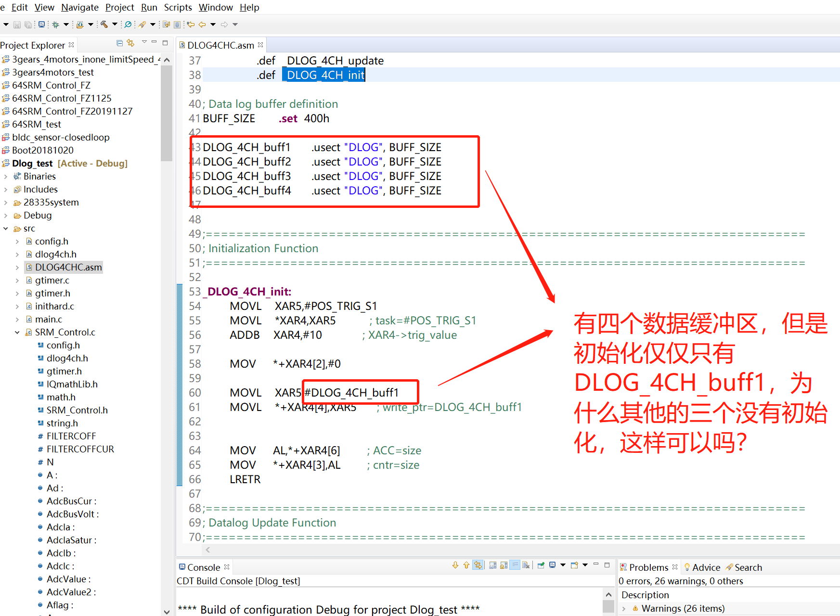The image size is (840, 616).
Task: Expand the main.c file node
Action: [x=17, y=320]
